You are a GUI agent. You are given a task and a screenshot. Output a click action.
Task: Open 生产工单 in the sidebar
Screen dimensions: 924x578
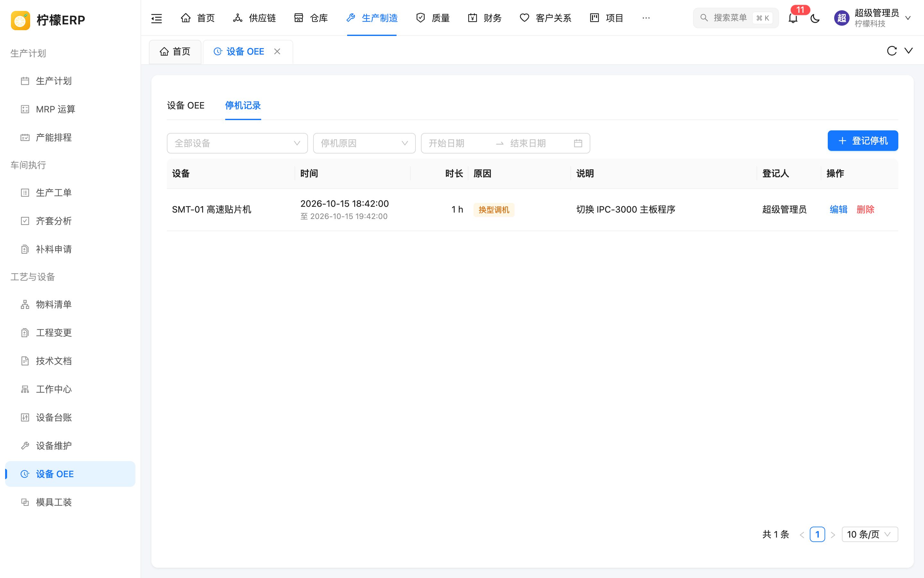tap(70, 193)
